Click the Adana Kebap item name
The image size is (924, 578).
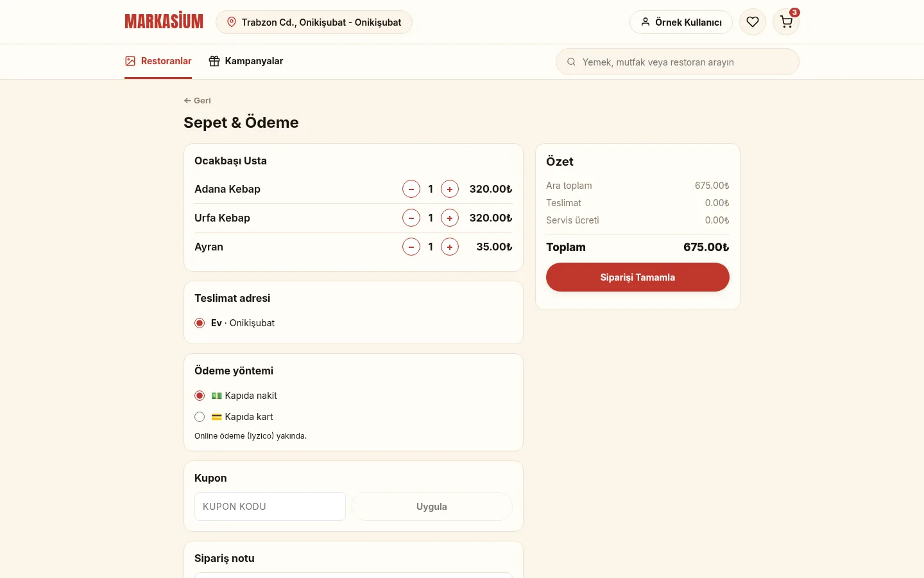point(227,189)
